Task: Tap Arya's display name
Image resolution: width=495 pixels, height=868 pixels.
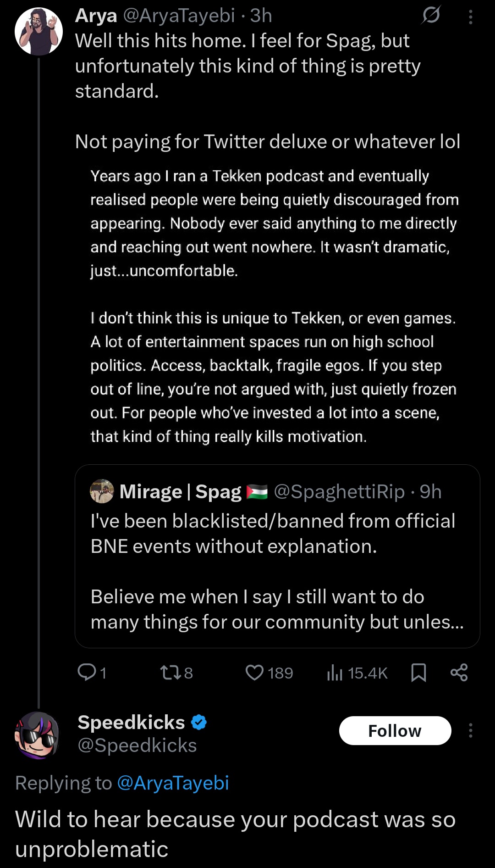Action: pos(96,16)
